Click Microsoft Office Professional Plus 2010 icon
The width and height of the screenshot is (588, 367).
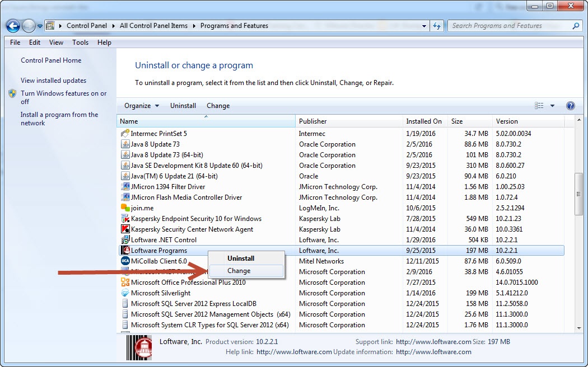[x=125, y=283]
